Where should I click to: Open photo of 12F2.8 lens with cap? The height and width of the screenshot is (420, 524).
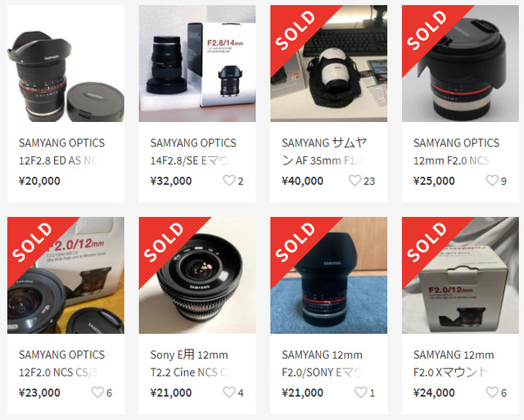[65, 64]
